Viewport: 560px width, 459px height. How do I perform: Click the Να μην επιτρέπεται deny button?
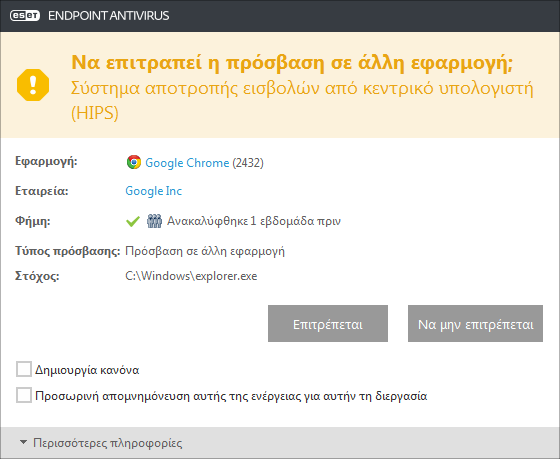(x=475, y=324)
